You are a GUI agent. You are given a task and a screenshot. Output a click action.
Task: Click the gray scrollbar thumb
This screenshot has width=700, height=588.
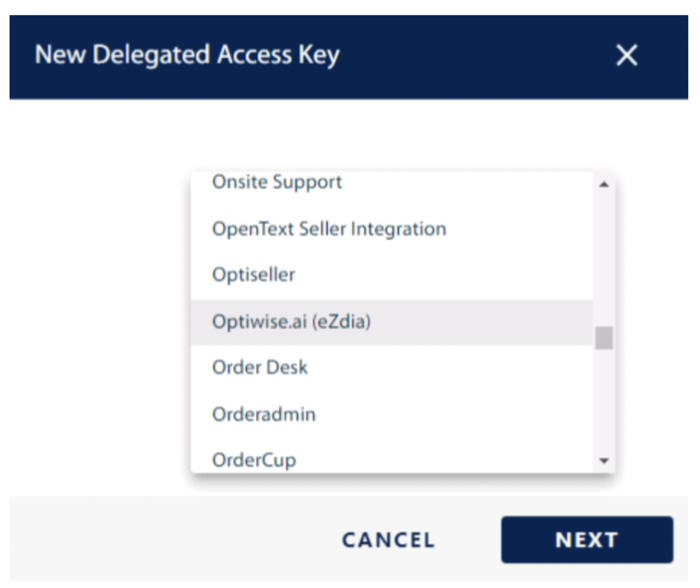604,338
